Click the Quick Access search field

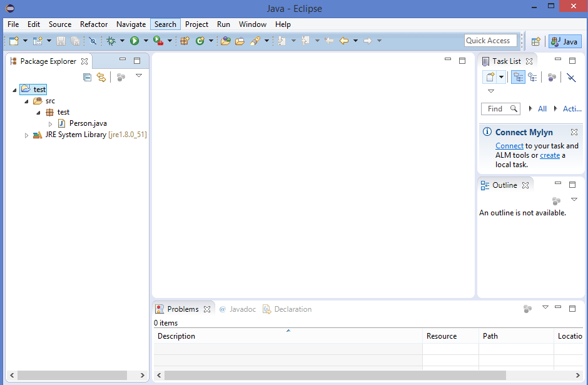pos(490,41)
